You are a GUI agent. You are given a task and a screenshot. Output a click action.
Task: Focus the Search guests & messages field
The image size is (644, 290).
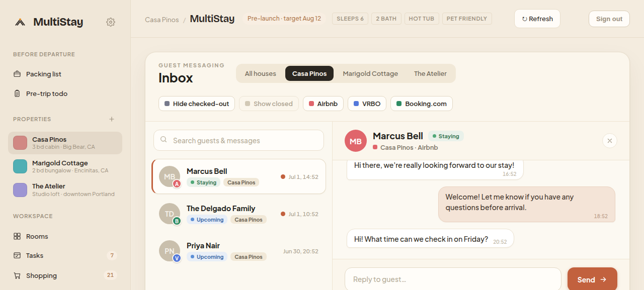[x=238, y=140]
